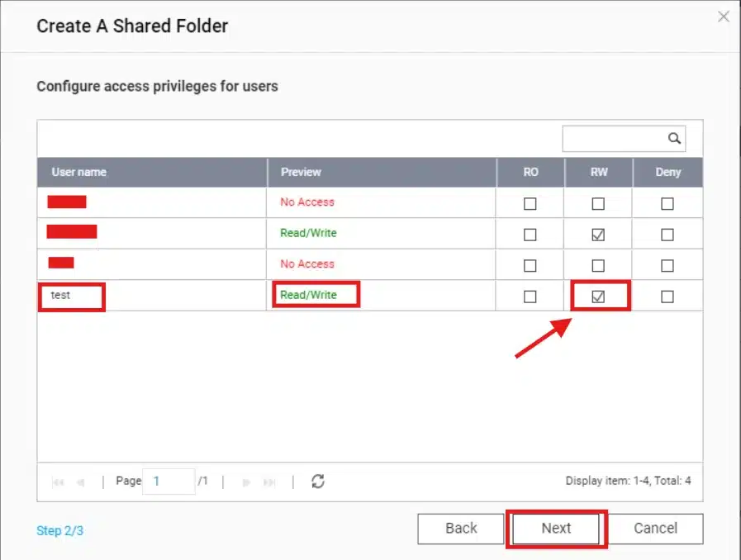Check Deny checkbox in third user row

coord(667,265)
